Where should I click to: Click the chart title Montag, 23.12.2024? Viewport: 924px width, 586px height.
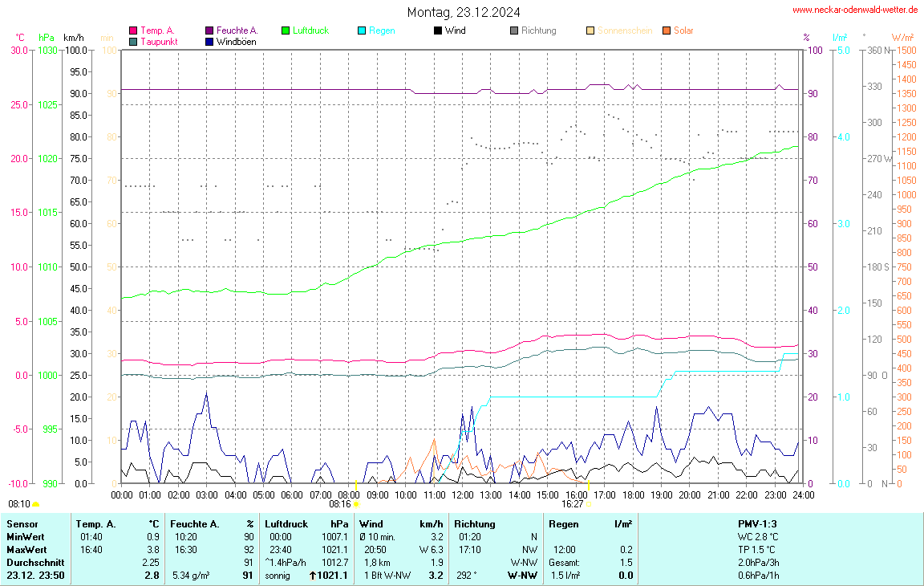click(x=463, y=12)
